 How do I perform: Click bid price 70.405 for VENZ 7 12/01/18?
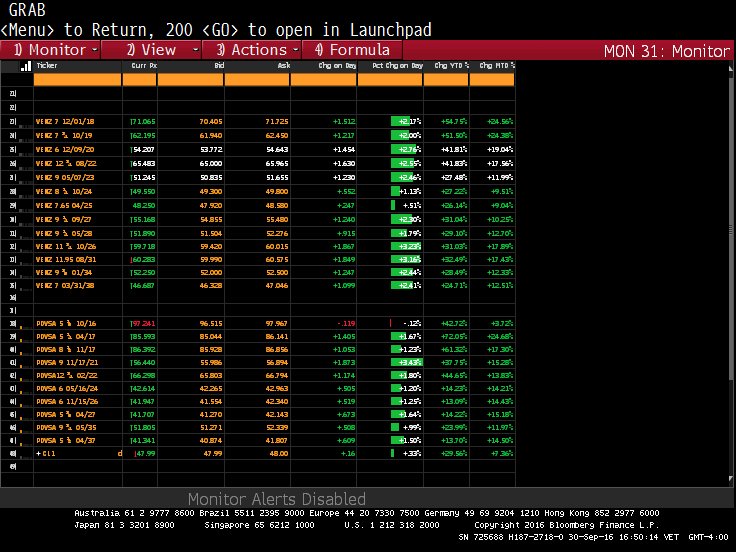pyautogui.click(x=211, y=122)
